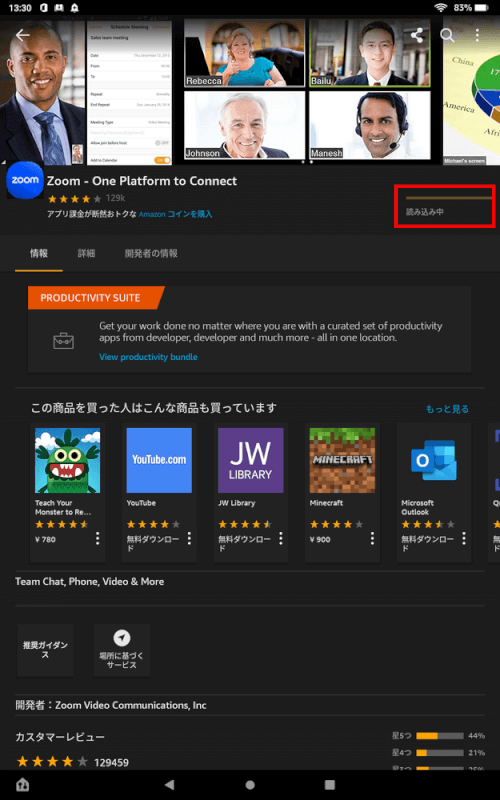The width and height of the screenshot is (500, 800).
Task: Open options menu for YouTube card
Action: (x=189, y=538)
